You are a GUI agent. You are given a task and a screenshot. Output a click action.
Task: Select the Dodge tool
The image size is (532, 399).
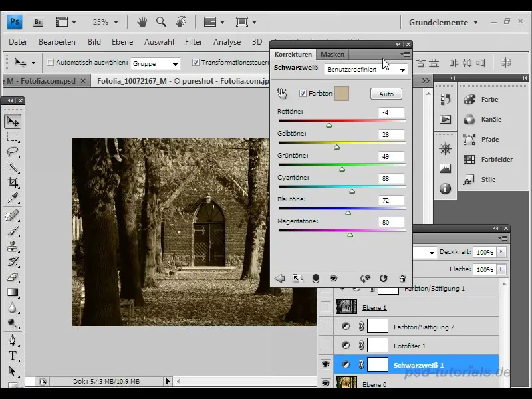pyautogui.click(x=13, y=323)
